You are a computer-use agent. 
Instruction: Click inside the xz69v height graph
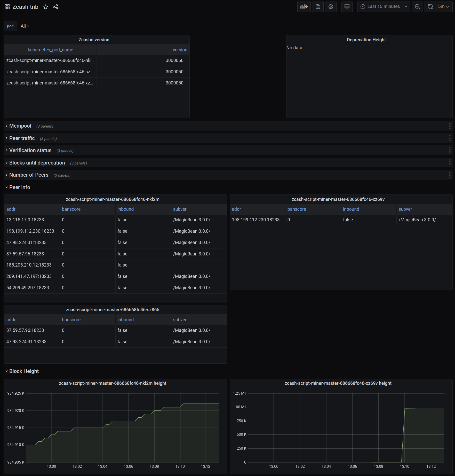point(346,428)
